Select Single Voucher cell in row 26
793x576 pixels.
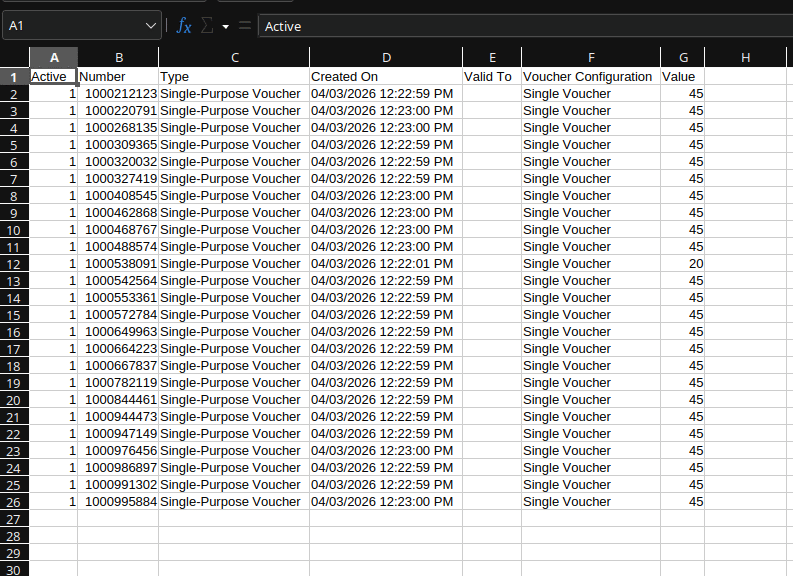pyautogui.click(x=591, y=502)
